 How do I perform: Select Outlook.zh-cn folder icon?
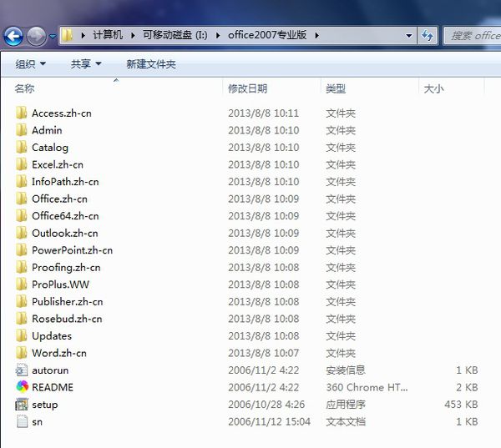click(22, 233)
